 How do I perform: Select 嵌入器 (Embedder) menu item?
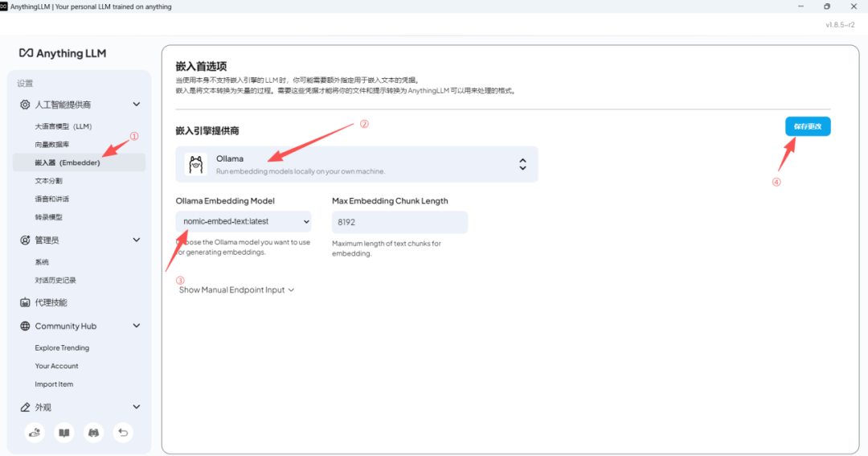[79, 162]
